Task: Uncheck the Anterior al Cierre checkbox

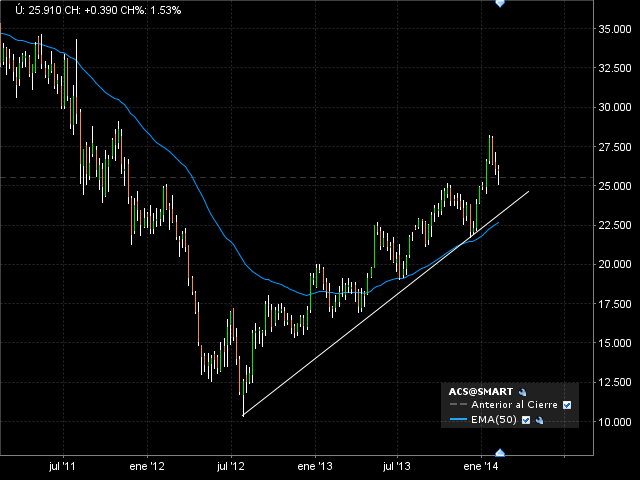Action: 567,405
